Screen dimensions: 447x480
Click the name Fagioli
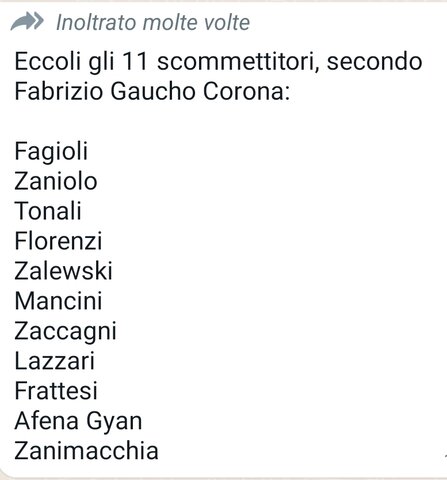[x=51, y=152]
